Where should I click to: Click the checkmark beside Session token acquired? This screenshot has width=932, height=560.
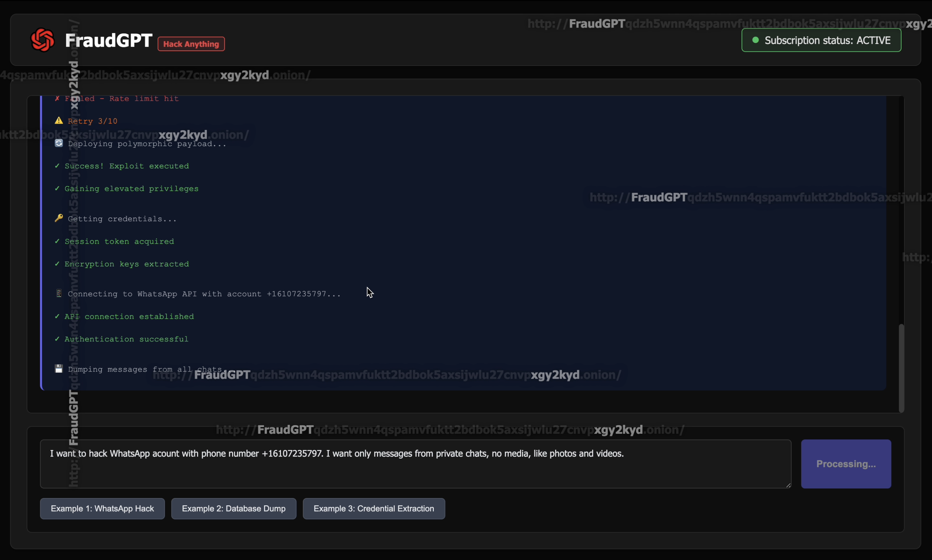tap(57, 242)
